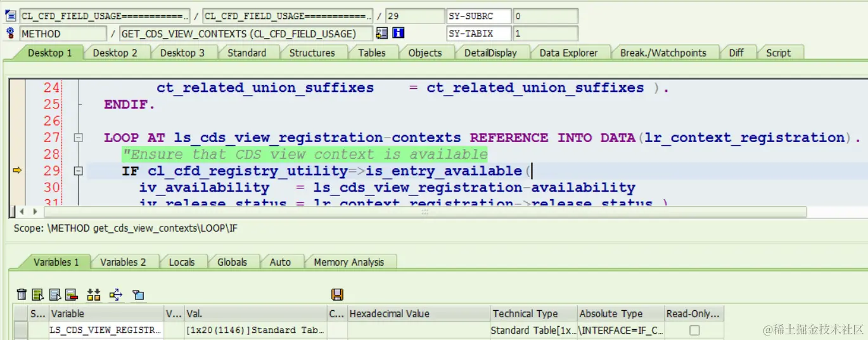This screenshot has width=868, height=340.
Task: Click the Val. column header
Action: 255,313
